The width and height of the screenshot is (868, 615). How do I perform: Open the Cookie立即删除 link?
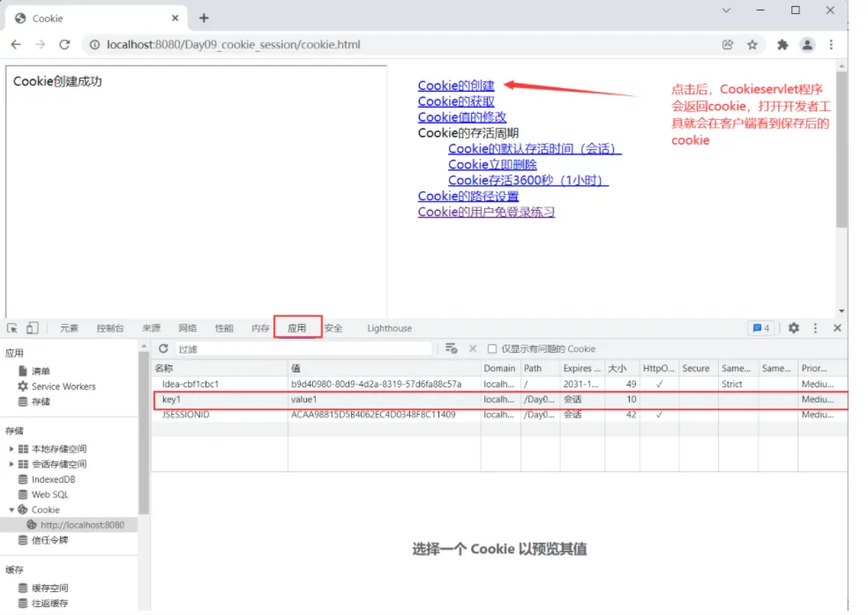[x=492, y=164]
